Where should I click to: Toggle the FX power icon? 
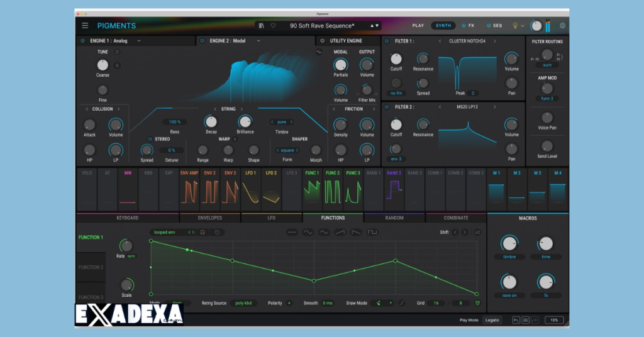tap(464, 25)
